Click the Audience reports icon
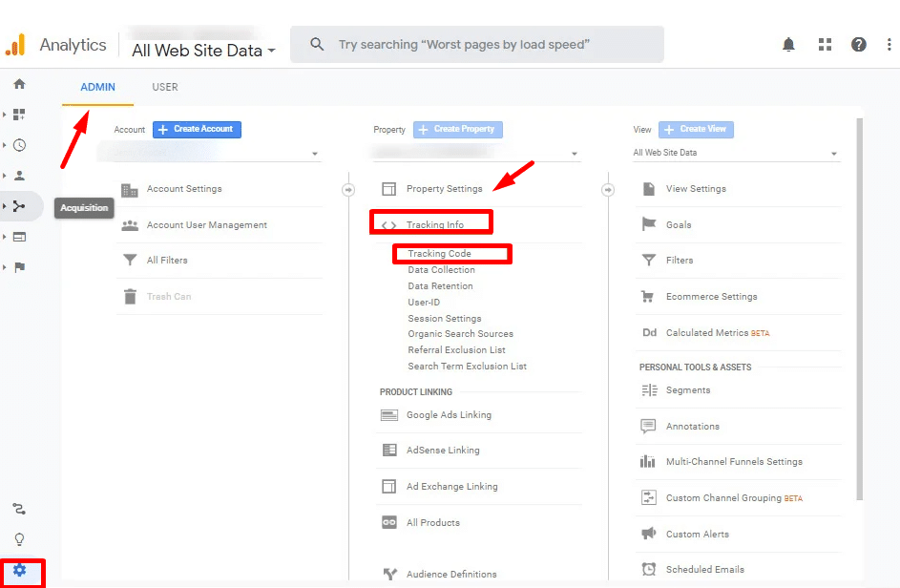Image resolution: width=900 pixels, height=588 pixels. click(x=19, y=175)
